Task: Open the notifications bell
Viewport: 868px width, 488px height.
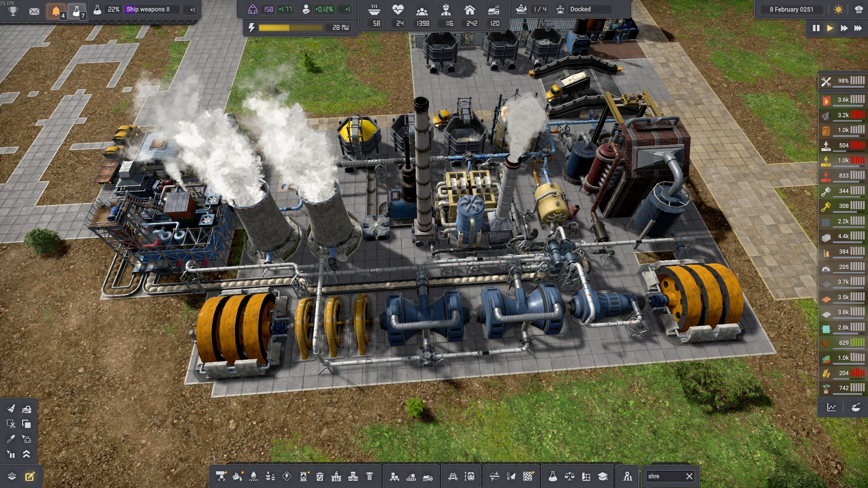Action: pyautogui.click(x=56, y=11)
